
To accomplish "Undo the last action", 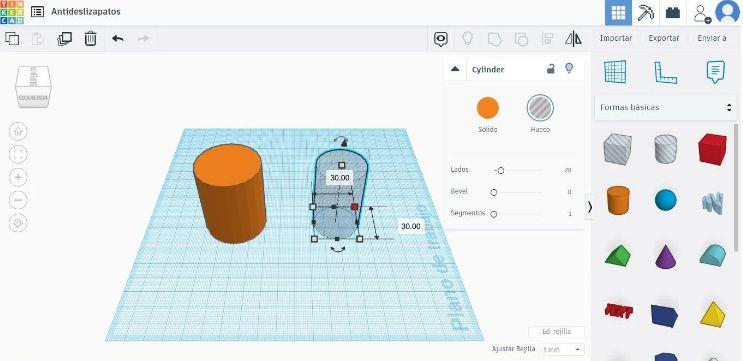I will click(x=118, y=38).
